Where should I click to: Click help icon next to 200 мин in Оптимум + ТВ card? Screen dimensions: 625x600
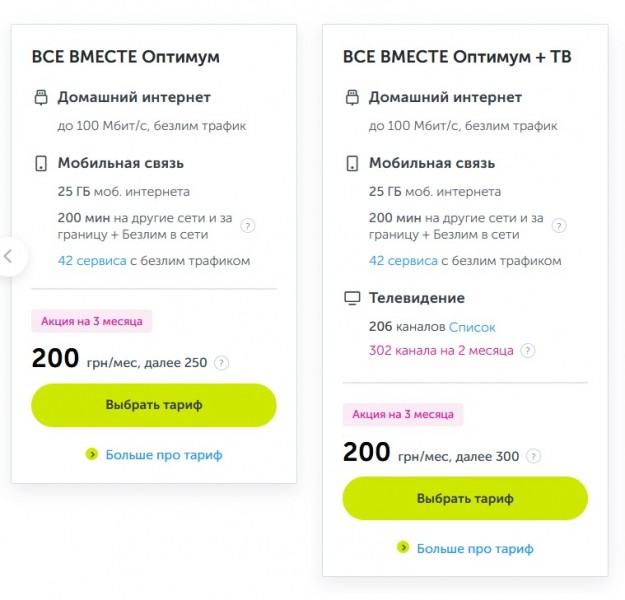[560, 226]
